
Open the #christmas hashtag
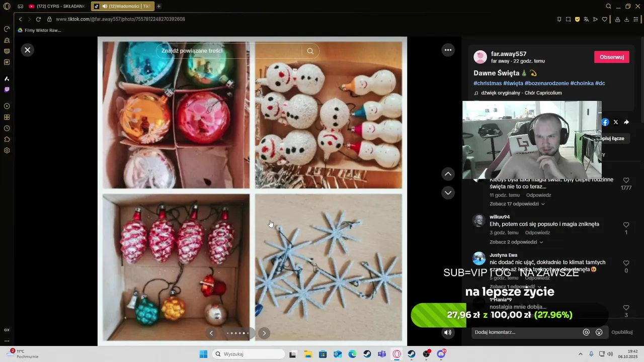tap(488, 83)
